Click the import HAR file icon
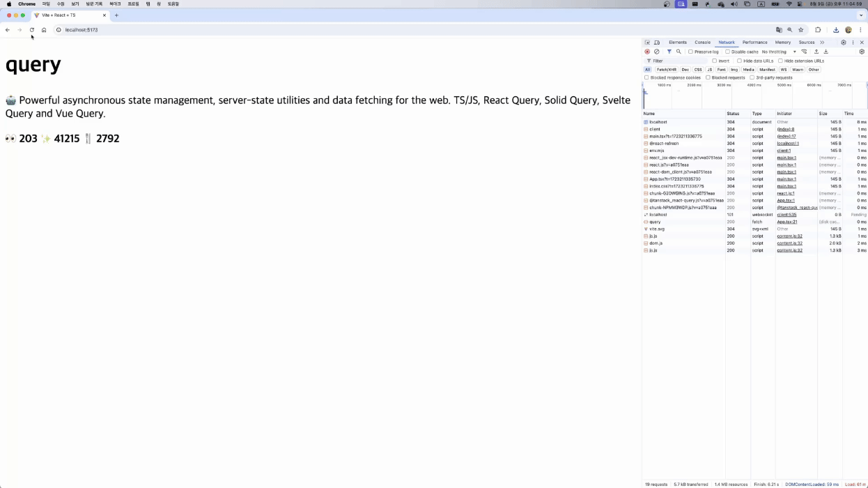This screenshot has width=868, height=488. coord(816,52)
